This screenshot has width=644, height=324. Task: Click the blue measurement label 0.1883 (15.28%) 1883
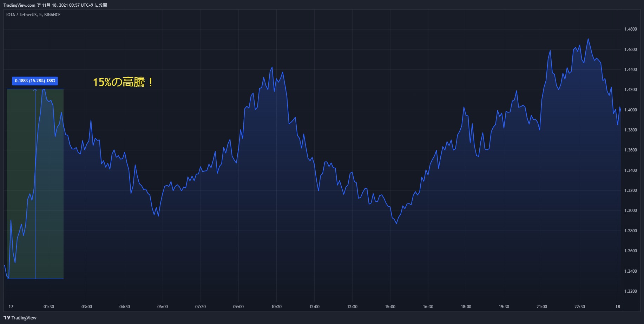[x=35, y=81]
